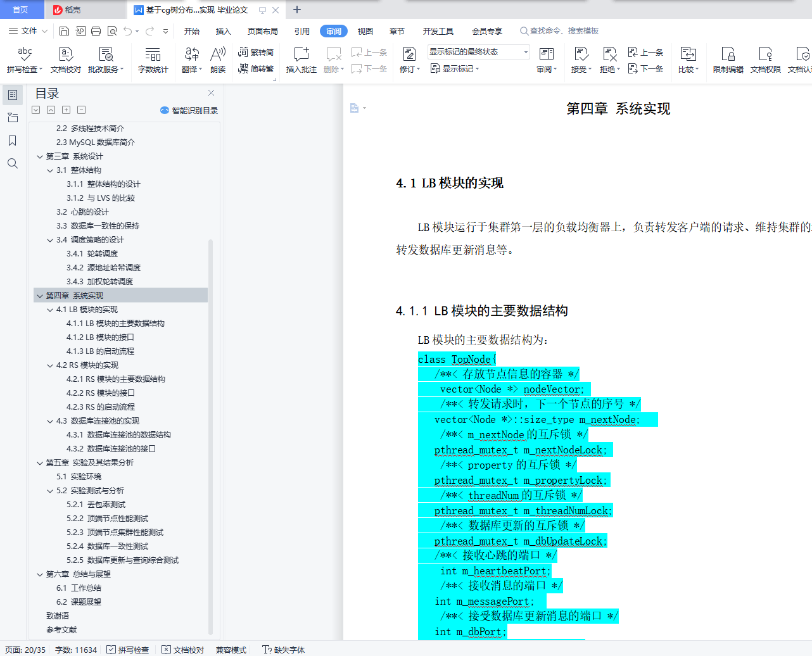Viewport: 812px width, 656px height.
Task: Collapse the 4.3 数据库连接池的实现 node
Action: pos(50,421)
